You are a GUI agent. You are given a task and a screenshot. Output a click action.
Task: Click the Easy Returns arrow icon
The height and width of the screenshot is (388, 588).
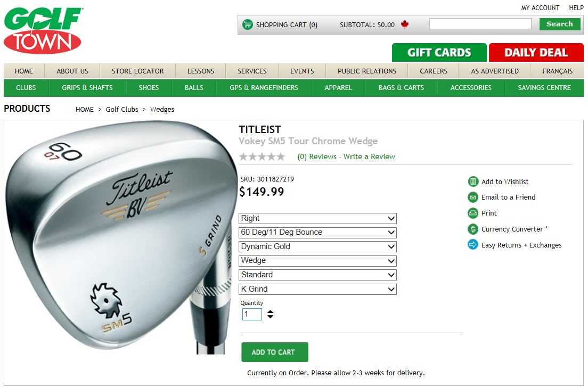tap(473, 245)
